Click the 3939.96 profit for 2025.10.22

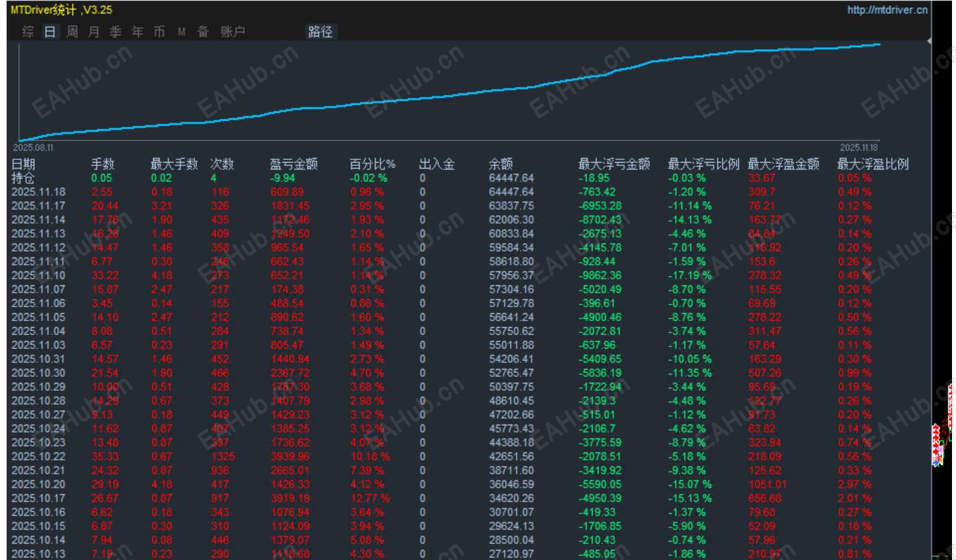click(x=290, y=456)
